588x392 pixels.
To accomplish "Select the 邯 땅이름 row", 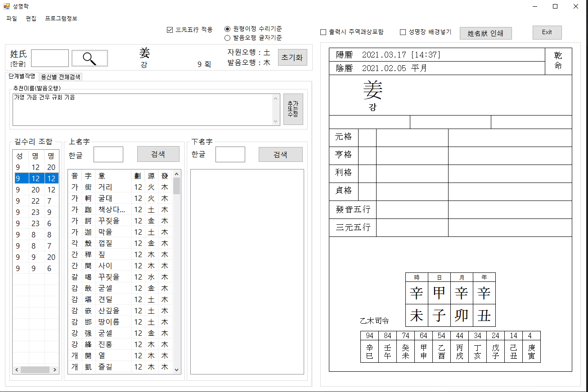I will point(120,322).
